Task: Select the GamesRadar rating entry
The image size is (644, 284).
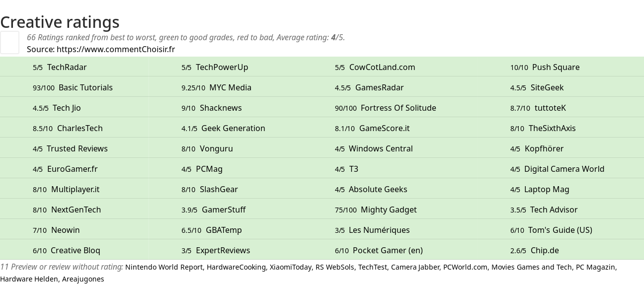Action: point(379,87)
